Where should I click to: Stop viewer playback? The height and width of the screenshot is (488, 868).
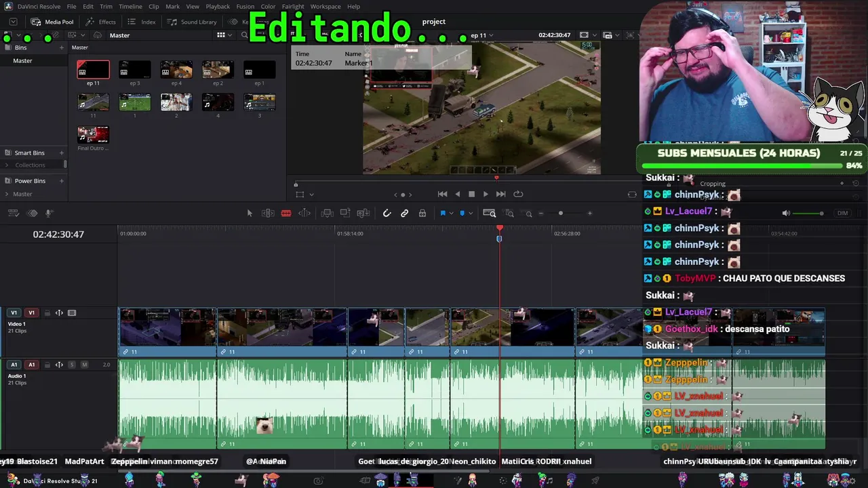[471, 194]
